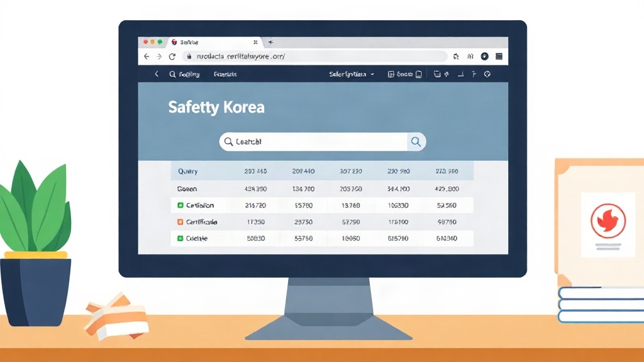Image resolution: width=644 pixels, height=362 pixels.
Task: Click the left chevron in the dark site navbar
Action: 157,74
